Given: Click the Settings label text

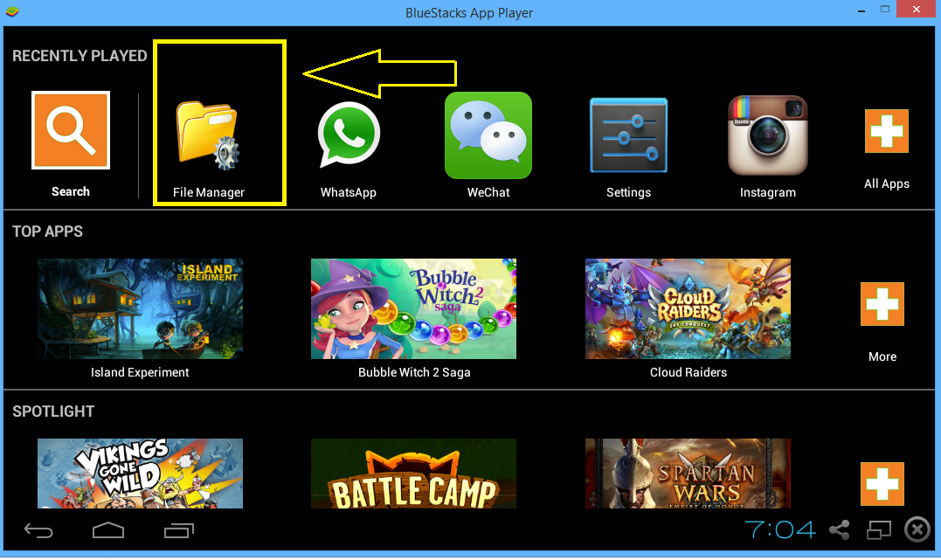Looking at the screenshot, I should click(628, 193).
